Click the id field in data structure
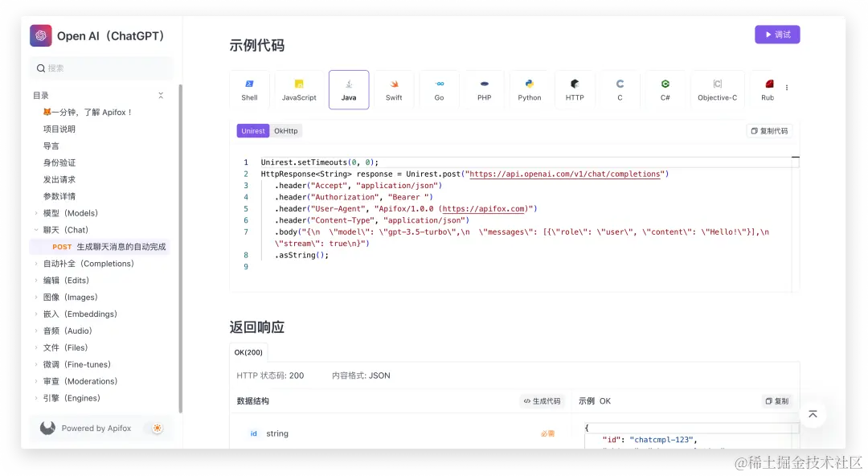The width and height of the screenshot is (868, 476). click(x=253, y=434)
